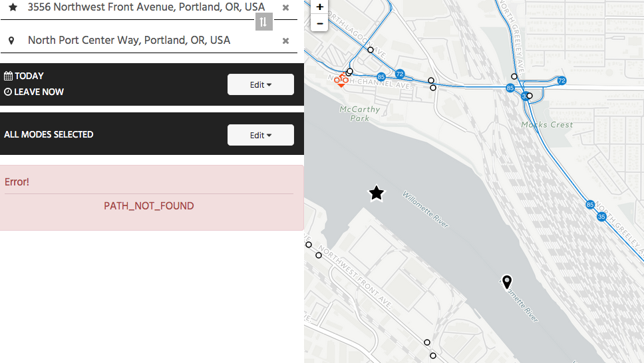Click the McCarthy Park label on the map

coord(360,114)
